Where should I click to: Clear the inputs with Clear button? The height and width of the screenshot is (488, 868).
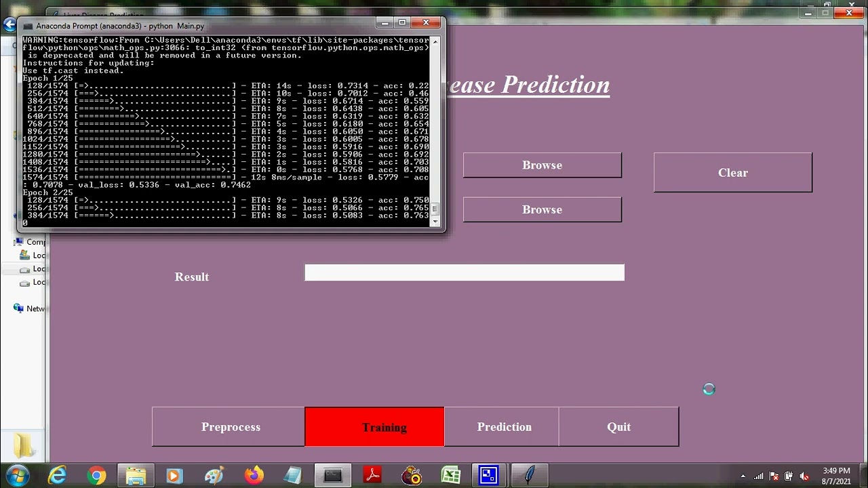[x=733, y=172]
